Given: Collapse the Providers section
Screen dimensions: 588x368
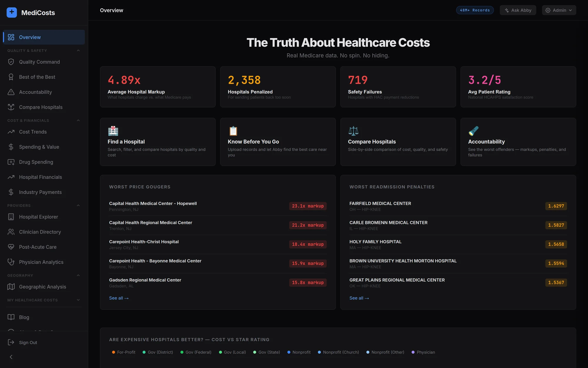Looking at the screenshot, I should coord(78,205).
